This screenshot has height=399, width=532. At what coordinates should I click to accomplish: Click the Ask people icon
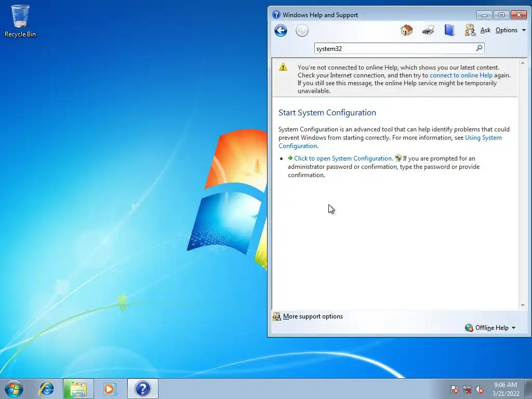coord(470,30)
